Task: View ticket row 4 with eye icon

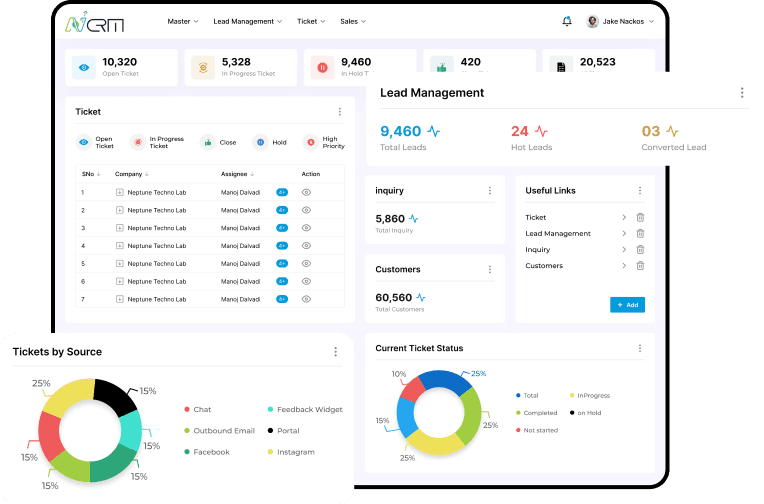Action: (307, 245)
